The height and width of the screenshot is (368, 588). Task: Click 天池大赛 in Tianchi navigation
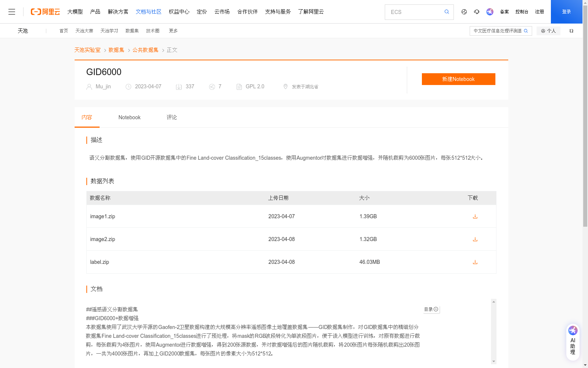point(84,31)
